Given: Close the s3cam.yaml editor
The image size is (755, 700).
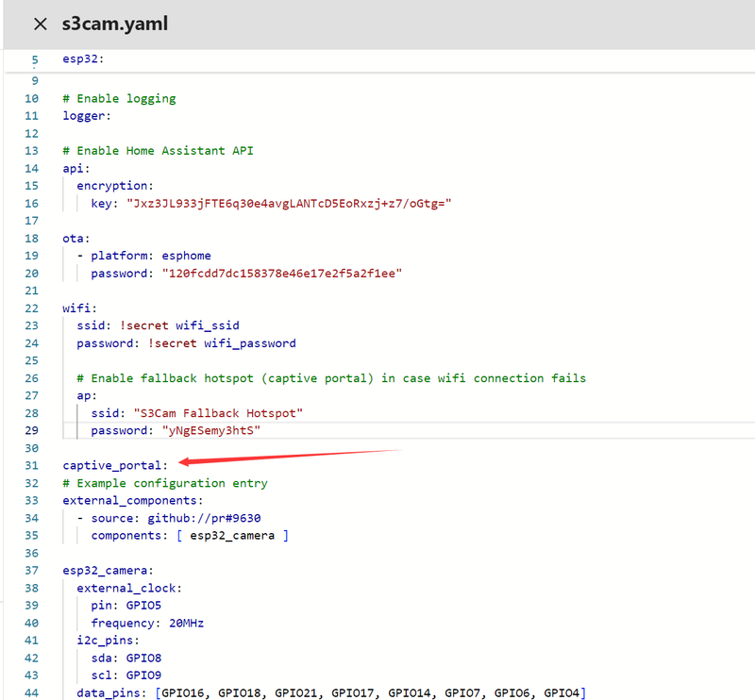Looking at the screenshot, I should [40, 25].
